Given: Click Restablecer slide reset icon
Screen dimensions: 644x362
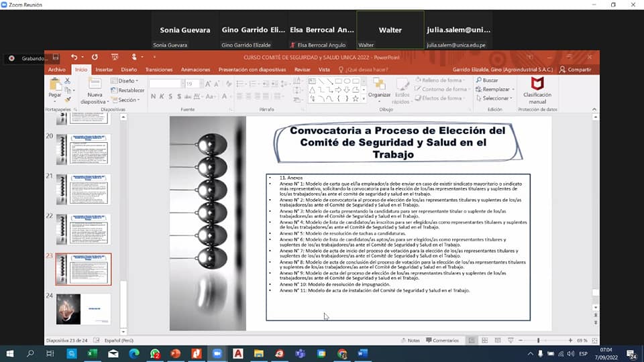Looking at the screenshot, I should pyautogui.click(x=127, y=90).
